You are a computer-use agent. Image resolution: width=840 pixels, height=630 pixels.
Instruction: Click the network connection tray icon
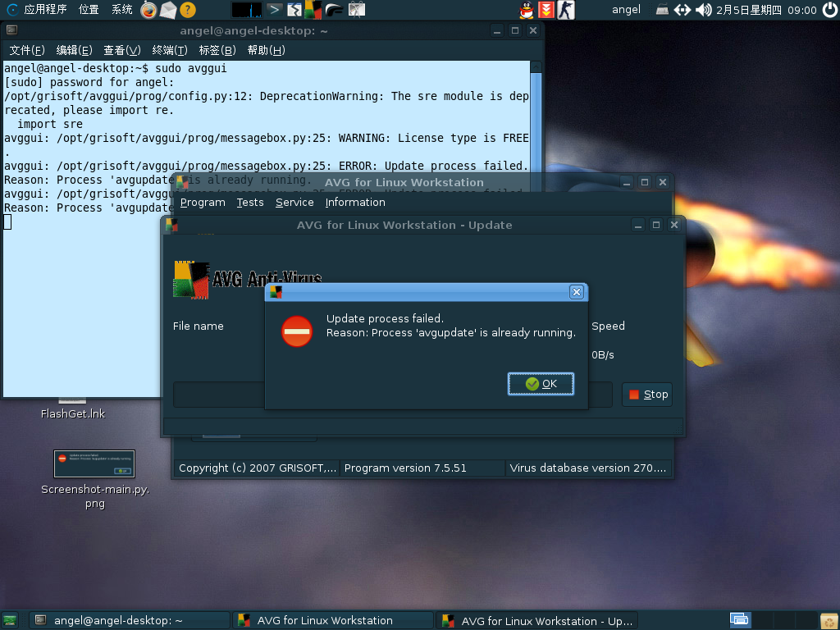[682, 10]
